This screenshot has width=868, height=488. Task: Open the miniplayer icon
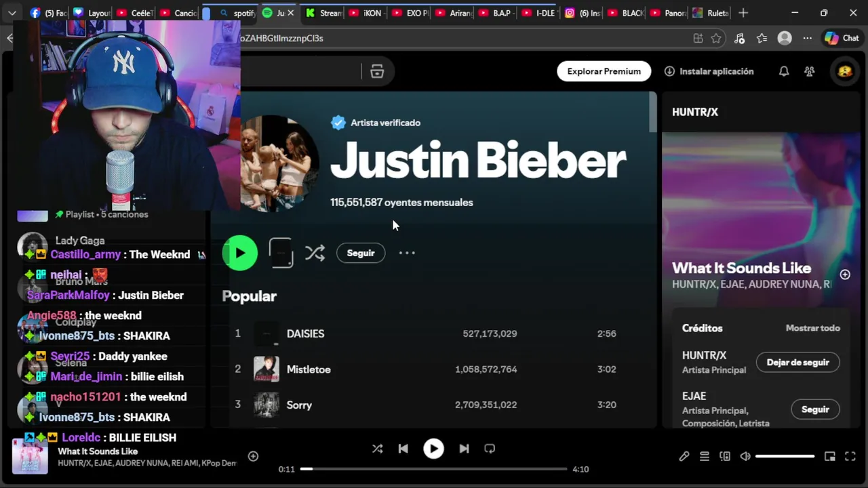830,457
